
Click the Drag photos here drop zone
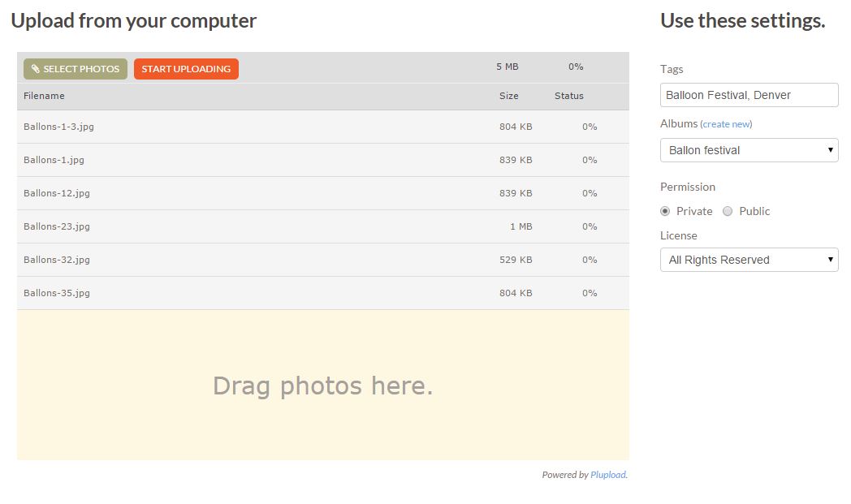click(x=322, y=386)
